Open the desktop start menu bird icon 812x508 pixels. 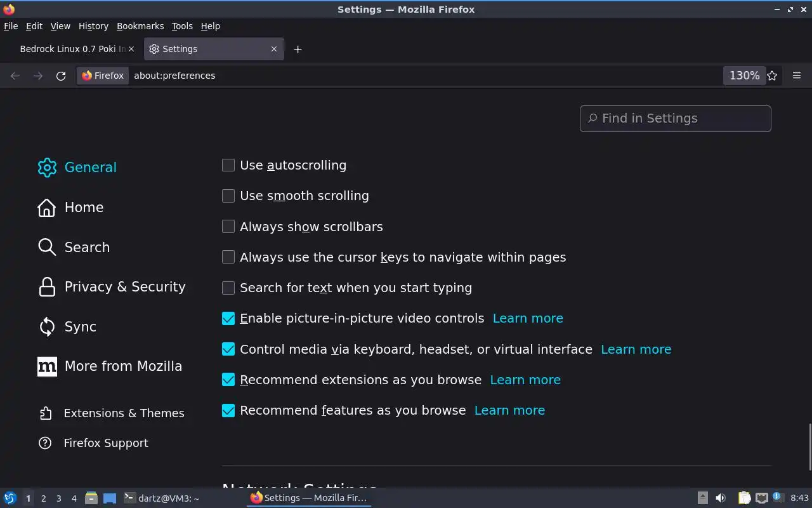[10, 498]
